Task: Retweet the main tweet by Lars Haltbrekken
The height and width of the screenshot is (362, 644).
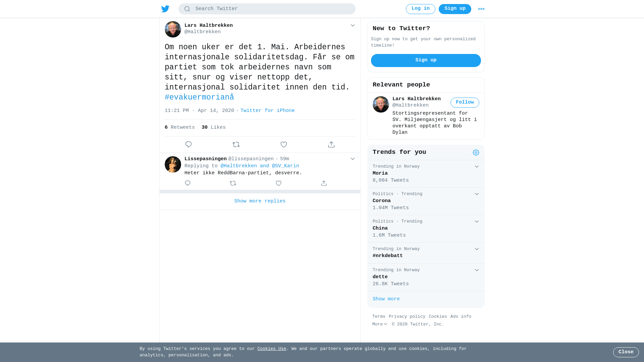Action: (236, 144)
